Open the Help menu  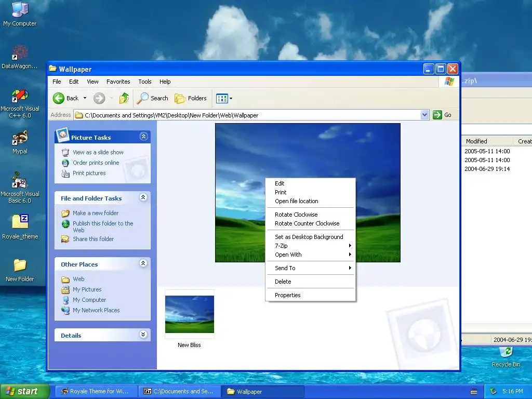click(165, 82)
